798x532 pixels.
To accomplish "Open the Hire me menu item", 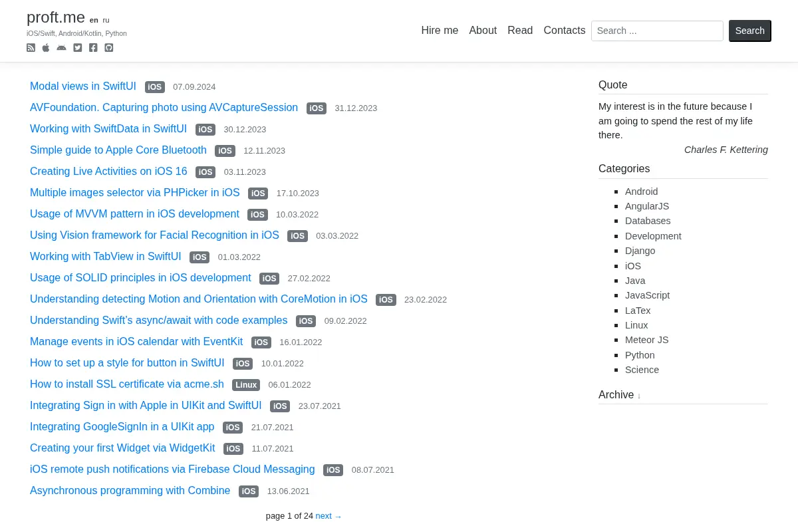I will (440, 31).
